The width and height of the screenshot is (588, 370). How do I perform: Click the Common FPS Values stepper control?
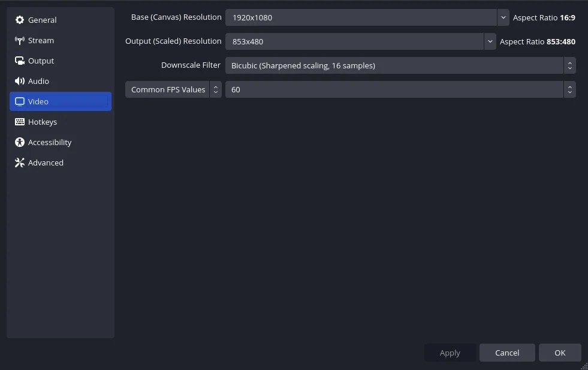pos(215,89)
